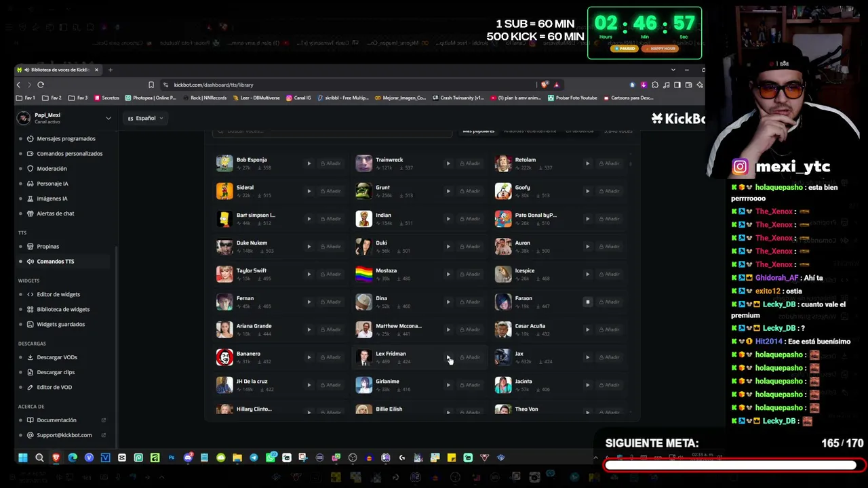
Task: Click the KickBot logo
Action: [678, 119]
